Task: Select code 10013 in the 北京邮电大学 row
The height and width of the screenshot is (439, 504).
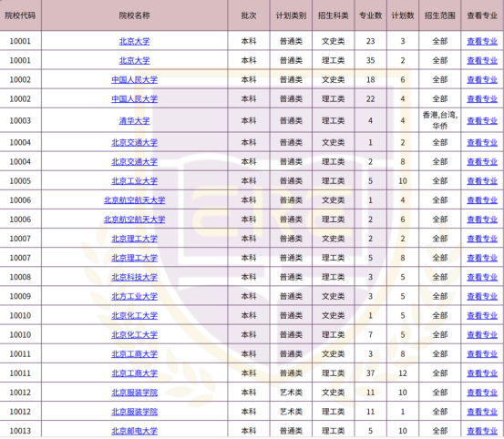Action: [x=20, y=431]
